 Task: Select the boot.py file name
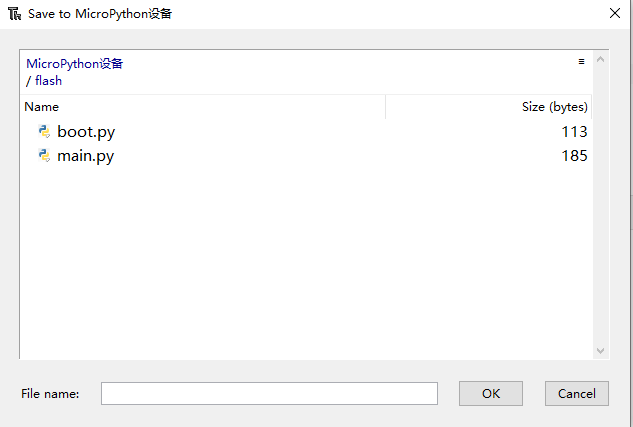pos(86,132)
